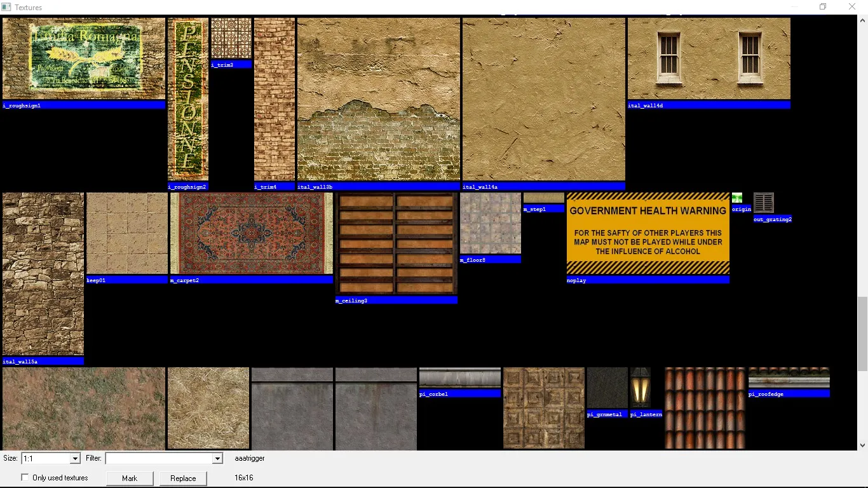Select the noplay health warning texture
This screenshot has height=488, width=868.
tap(648, 233)
